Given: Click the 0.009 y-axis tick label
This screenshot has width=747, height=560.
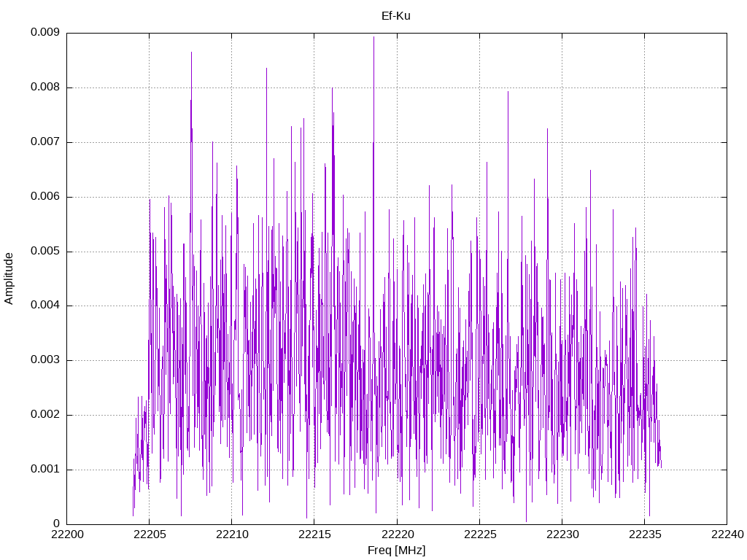Looking at the screenshot, I should coord(45,32).
